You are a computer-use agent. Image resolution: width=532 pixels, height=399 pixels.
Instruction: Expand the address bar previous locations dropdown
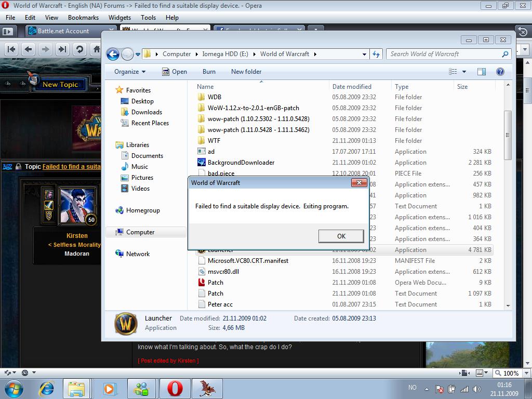pos(364,54)
